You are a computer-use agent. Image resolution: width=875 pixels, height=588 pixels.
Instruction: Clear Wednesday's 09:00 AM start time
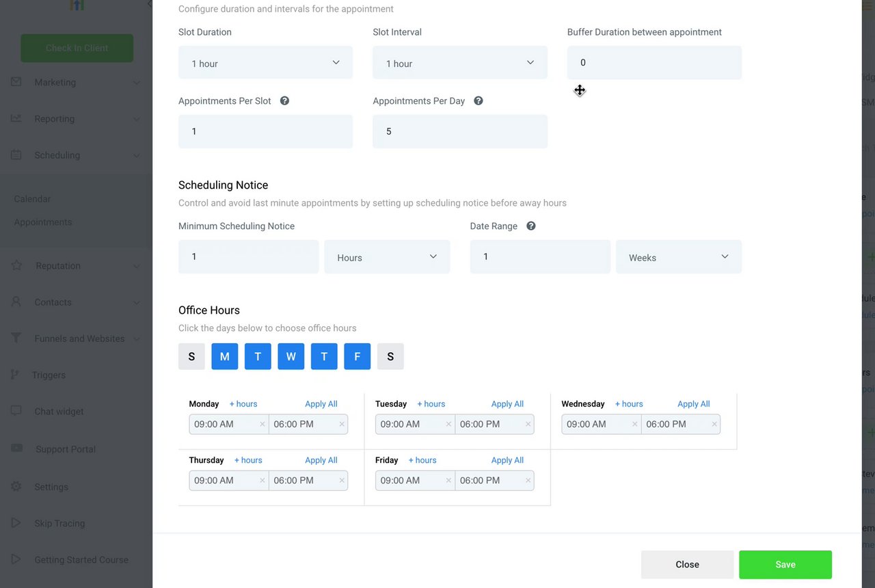click(635, 424)
